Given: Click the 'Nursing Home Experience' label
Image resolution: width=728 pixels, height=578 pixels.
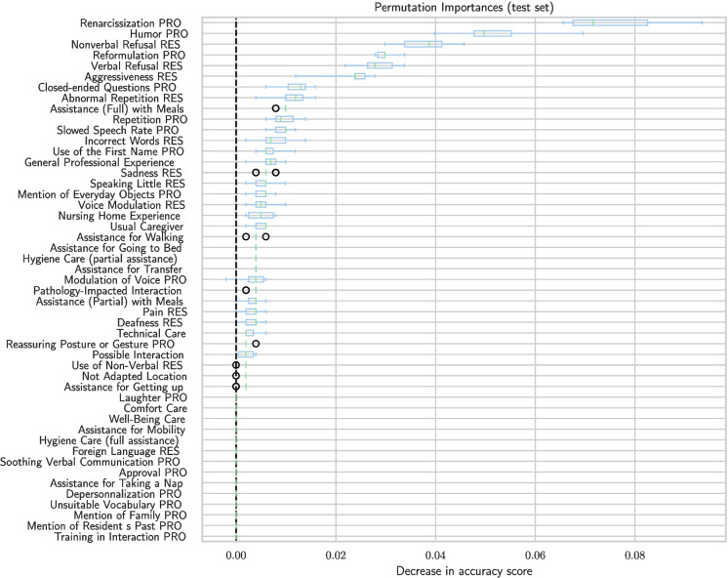Looking at the screenshot, I should pos(119,216).
